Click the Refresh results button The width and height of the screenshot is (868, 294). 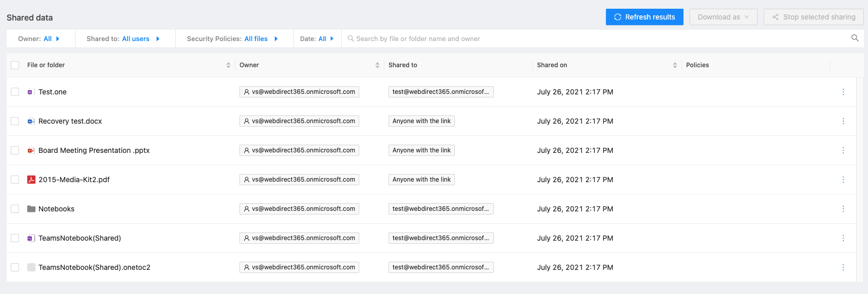point(644,17)
